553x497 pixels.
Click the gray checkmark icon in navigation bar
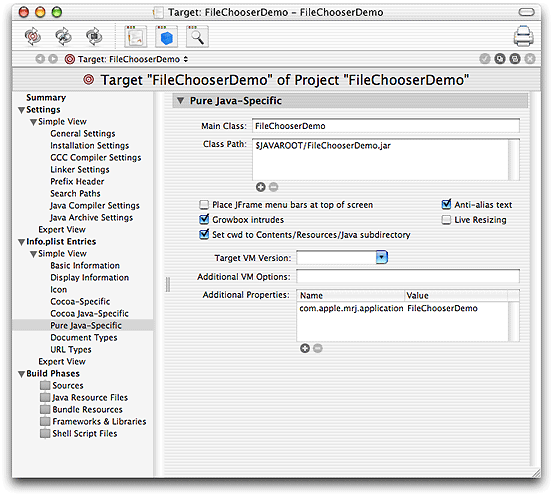pos(485,59)
